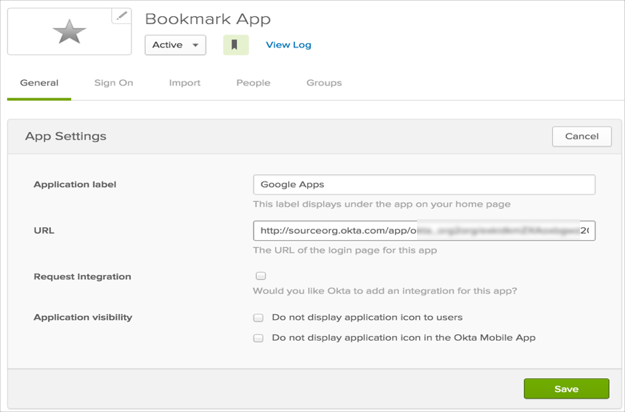
Task: Check Do not display application icon to users
Action: click(259, 318)
